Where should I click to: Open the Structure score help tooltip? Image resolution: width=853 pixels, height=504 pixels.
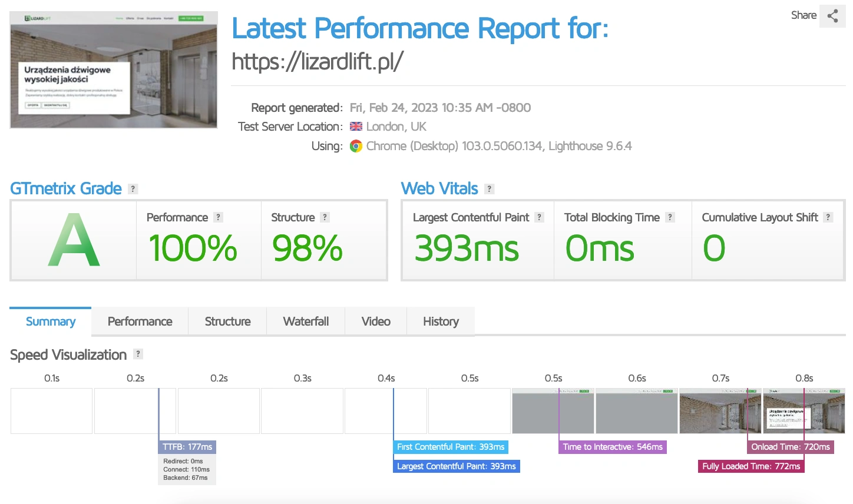coord(325,217)
